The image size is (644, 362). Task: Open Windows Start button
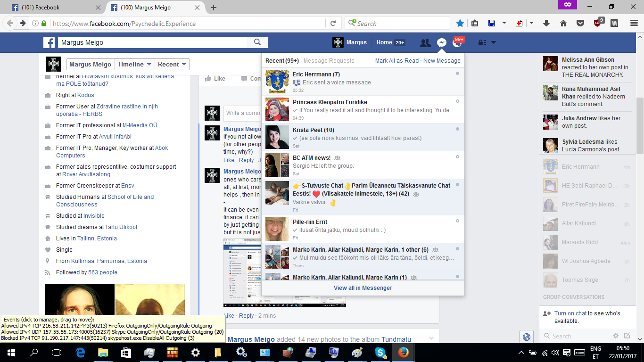pyautogui.click(x=11, y=352)
